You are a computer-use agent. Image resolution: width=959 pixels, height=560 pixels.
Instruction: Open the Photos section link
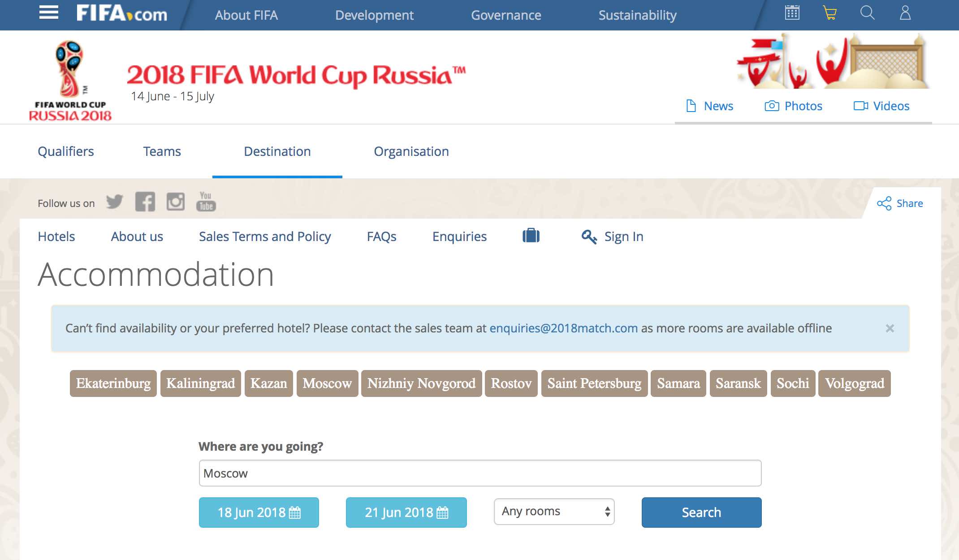(x=793, y=106)
